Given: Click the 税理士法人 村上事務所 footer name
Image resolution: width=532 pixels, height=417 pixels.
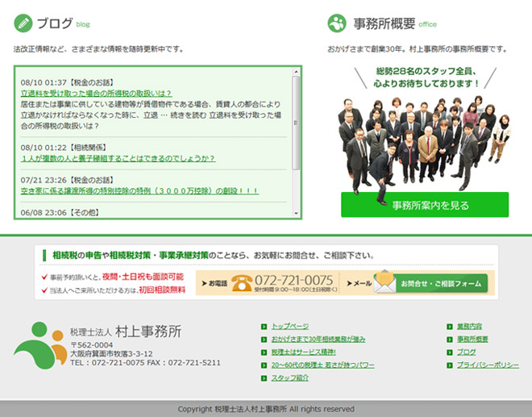Looking at the screenshot, I should coord(126,332).
